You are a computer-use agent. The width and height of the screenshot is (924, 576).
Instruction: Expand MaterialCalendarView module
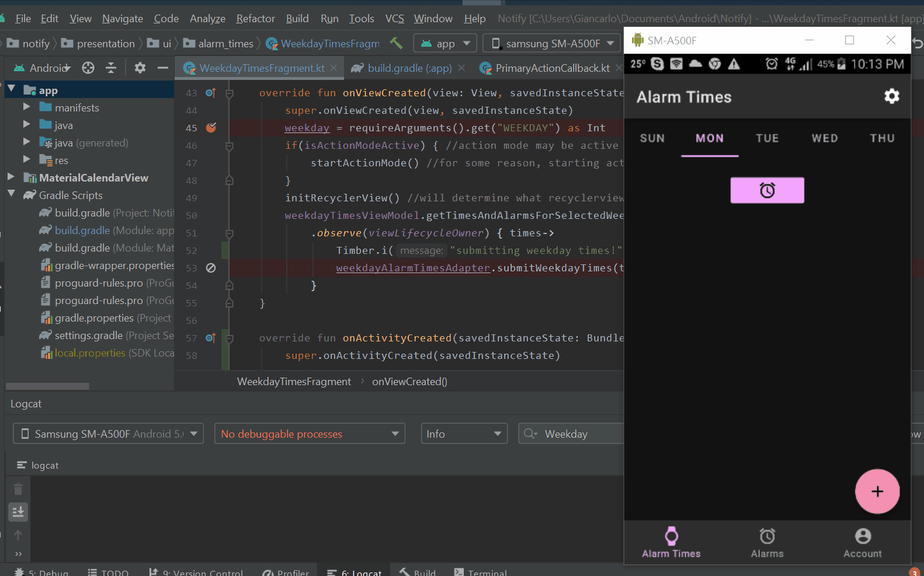pyautogui.click(x=11, y=176)
